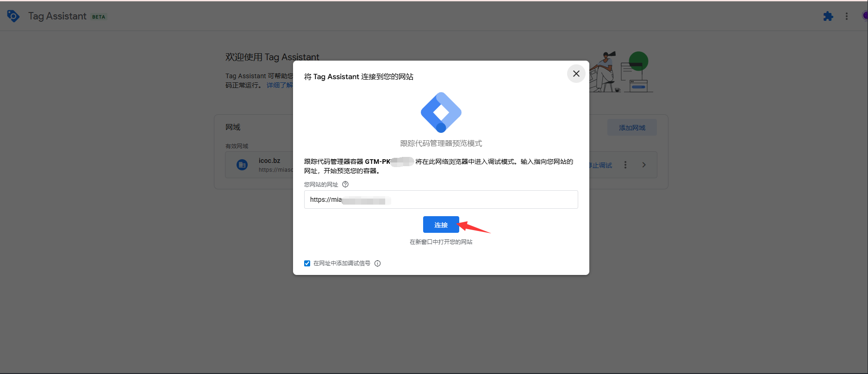Click the '欢迎使用 Tag Assistant' heading

tap(272, 57)
